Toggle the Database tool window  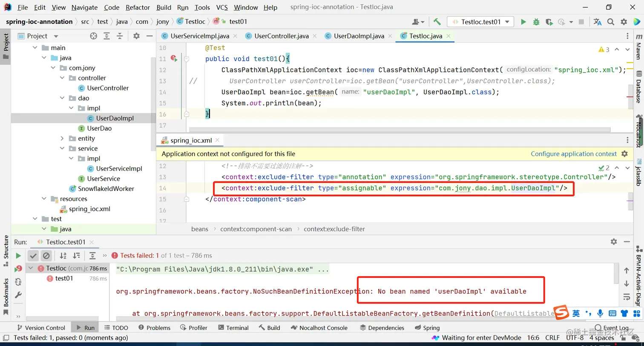(638, 87)
